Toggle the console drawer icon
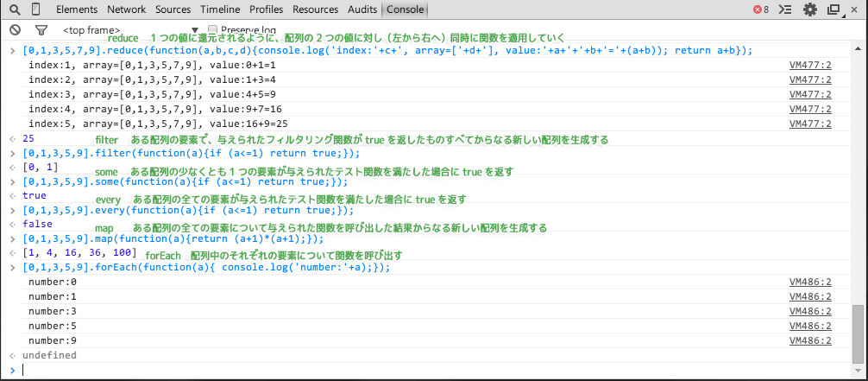 pos(785,10)
